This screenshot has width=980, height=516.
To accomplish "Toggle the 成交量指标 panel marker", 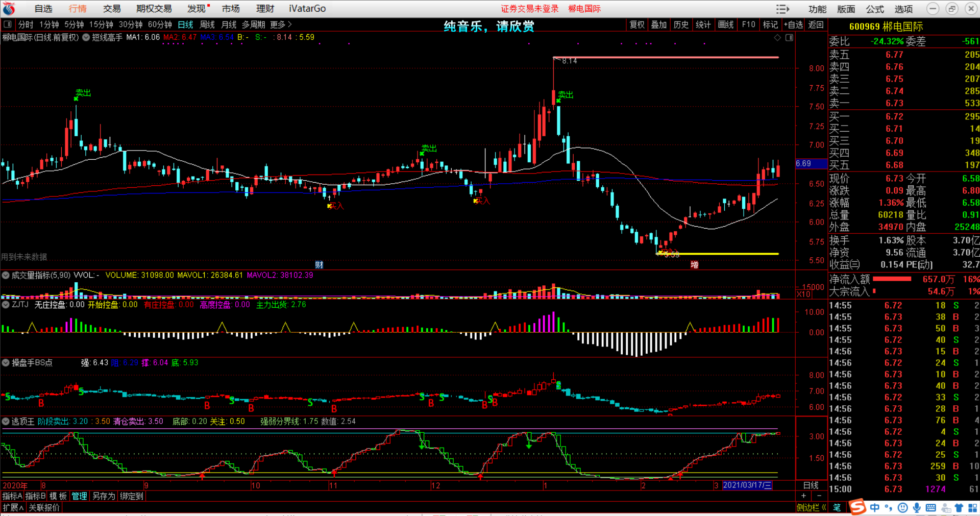I will coord(6,275).
